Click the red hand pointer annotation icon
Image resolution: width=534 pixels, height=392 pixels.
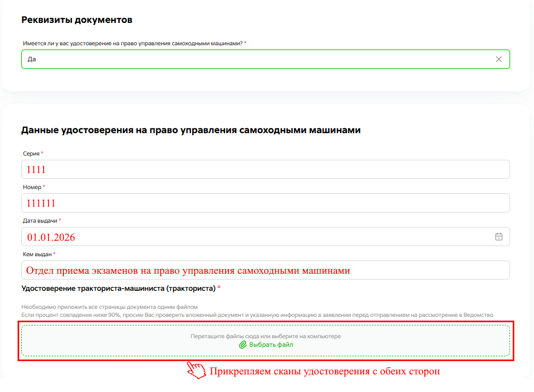(196, 371)
